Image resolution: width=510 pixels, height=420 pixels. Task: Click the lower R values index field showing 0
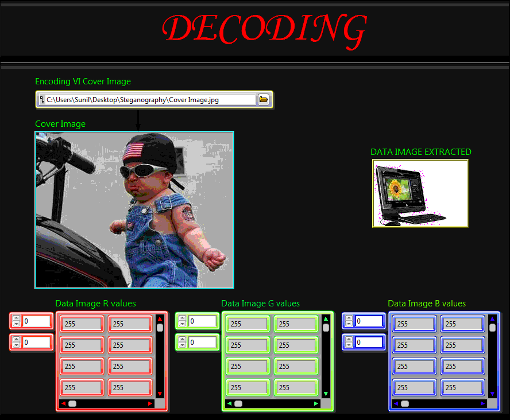pos(36,343)
